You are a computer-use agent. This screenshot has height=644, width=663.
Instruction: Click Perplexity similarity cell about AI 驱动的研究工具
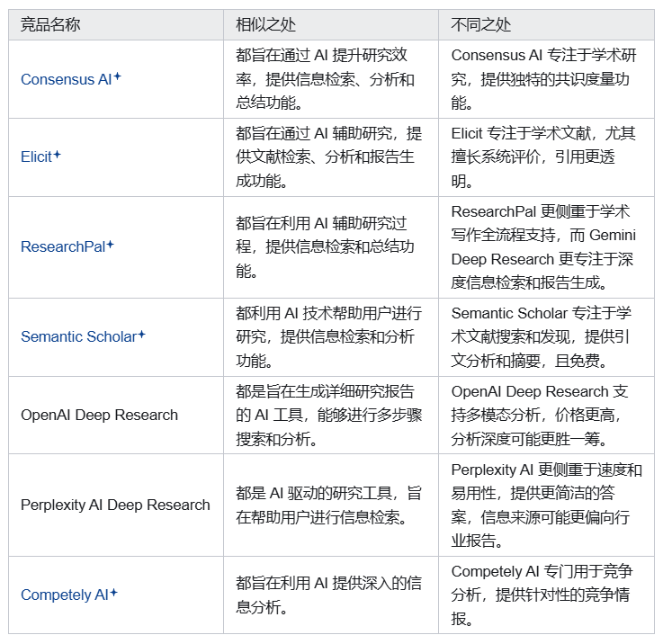coord(331,505)
